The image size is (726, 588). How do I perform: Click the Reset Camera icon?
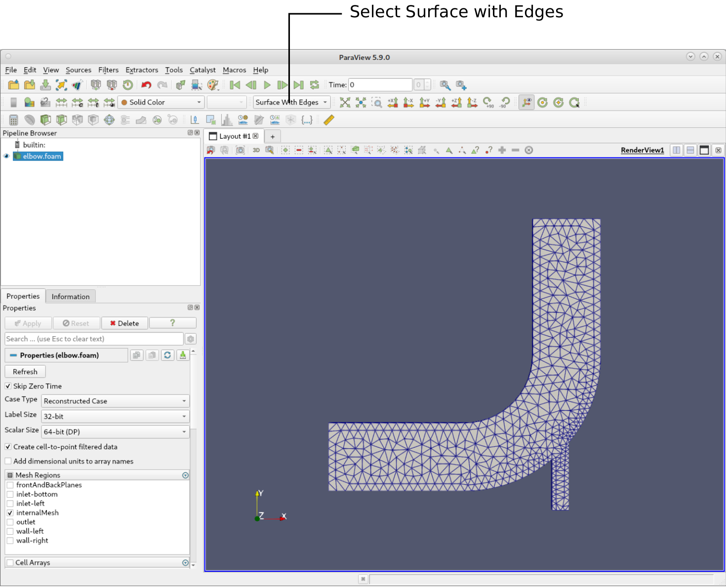[345, 102]
